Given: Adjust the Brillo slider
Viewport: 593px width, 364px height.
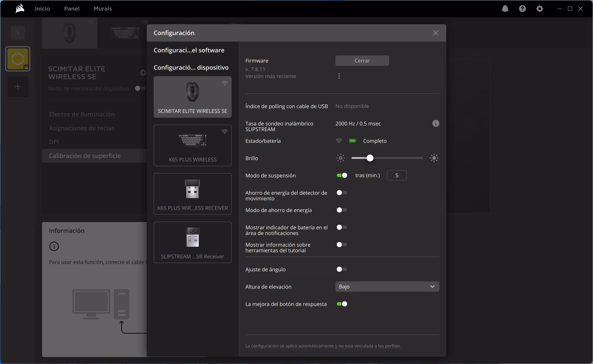Looking at the screenshot, I should (x=387, y=158).
